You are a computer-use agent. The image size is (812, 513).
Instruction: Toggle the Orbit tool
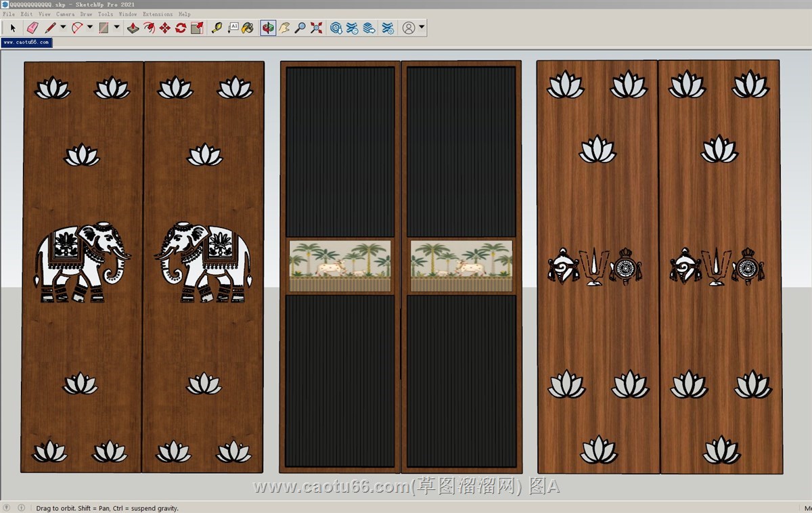(x=268, y=28)
